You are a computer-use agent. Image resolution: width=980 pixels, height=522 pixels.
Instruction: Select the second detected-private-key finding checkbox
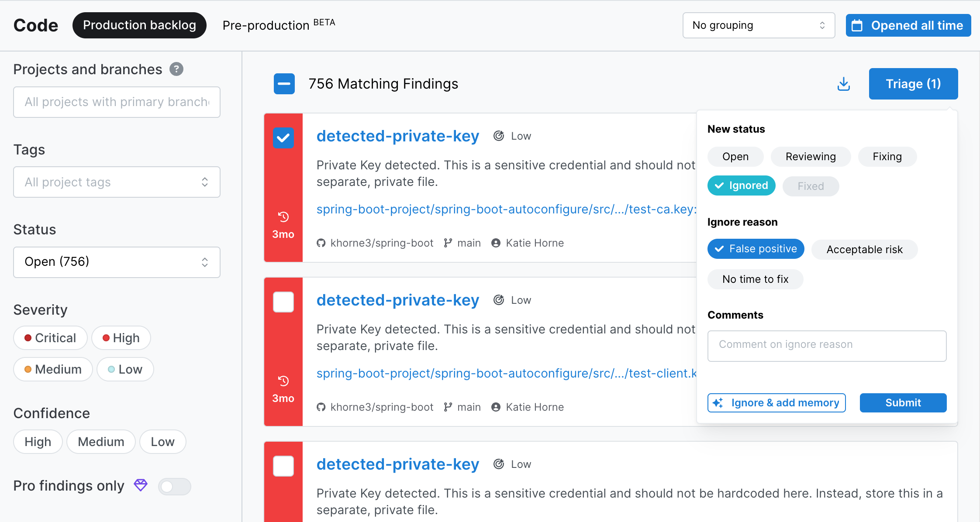pos(283,301)
